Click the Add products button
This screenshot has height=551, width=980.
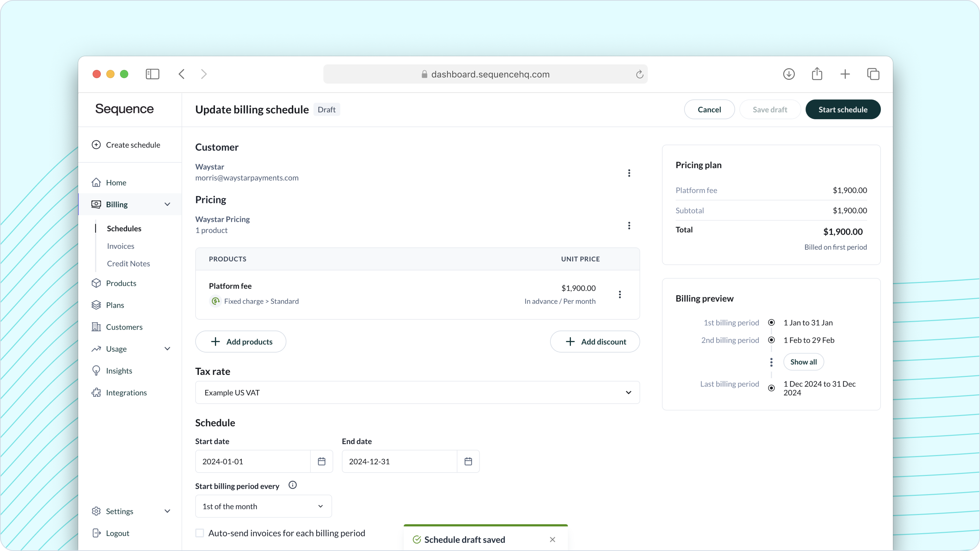(x=241, y=341)
